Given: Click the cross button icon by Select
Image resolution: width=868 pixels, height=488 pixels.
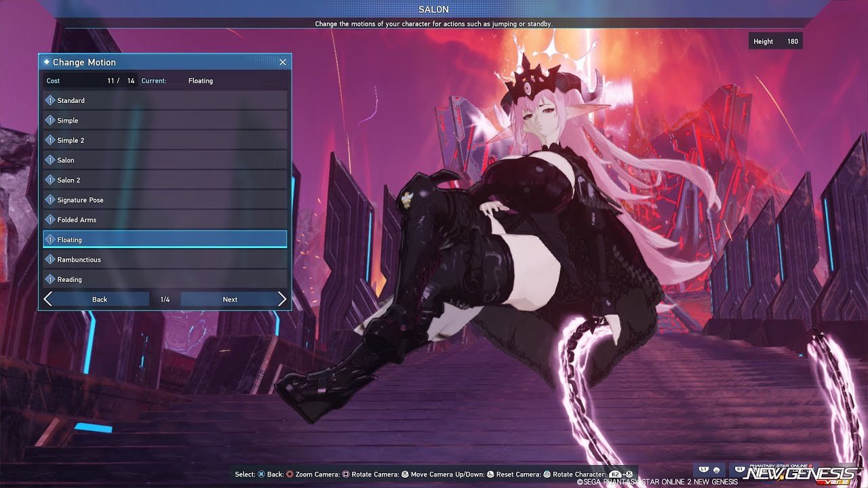Looking at the screenshot, I should click(262, 474).
